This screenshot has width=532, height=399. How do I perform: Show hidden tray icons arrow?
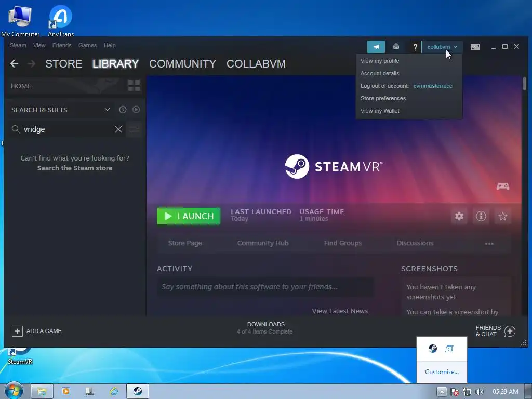point(442,392)
